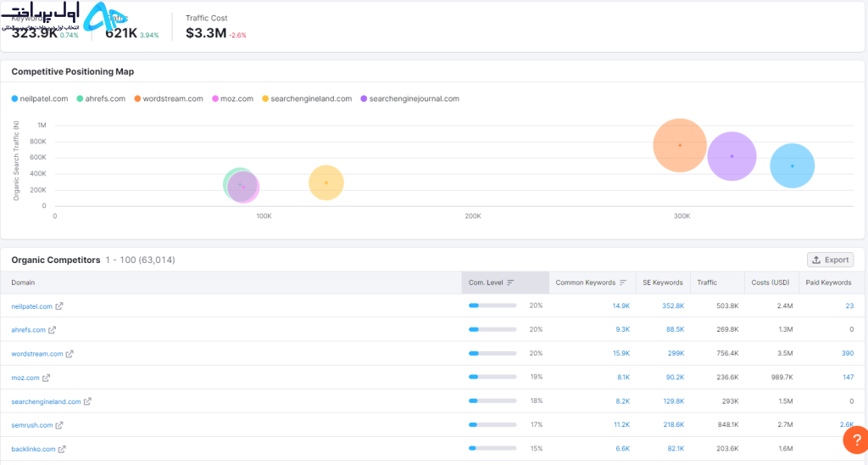Click the Costs (USD) column header
Image resolution: width=868 pixels, height=465 pixels.
tap(770, 283)
